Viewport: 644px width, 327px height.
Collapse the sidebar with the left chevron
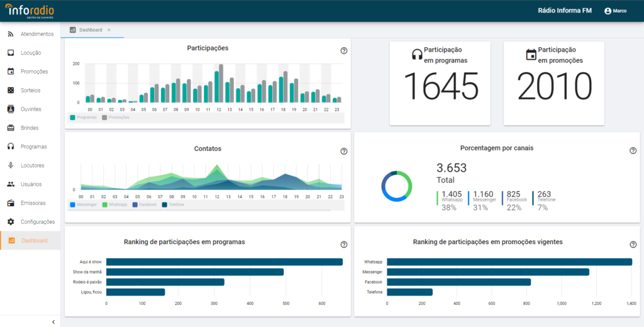(53, 322)
